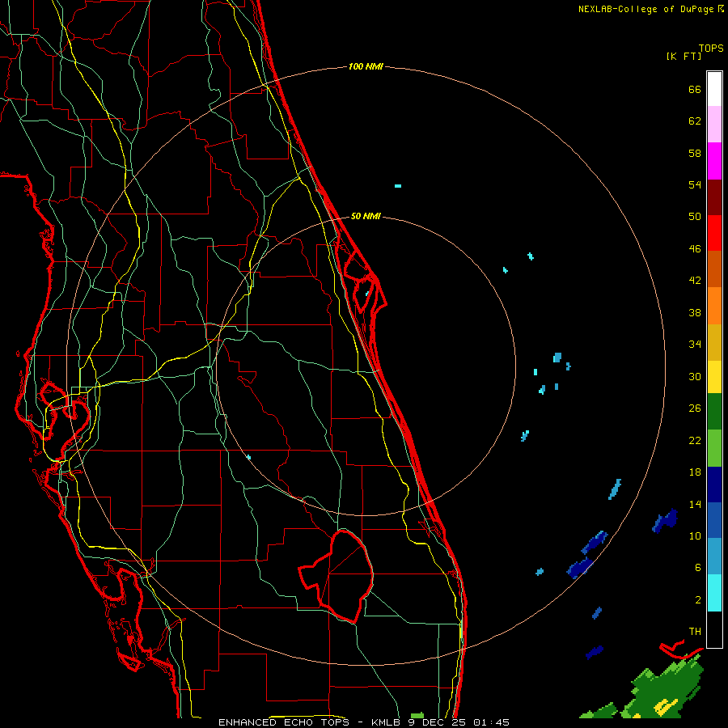The image size is (728, 728).
Task: Click the 46 value on the legend
Action: (x=695, y=249)
